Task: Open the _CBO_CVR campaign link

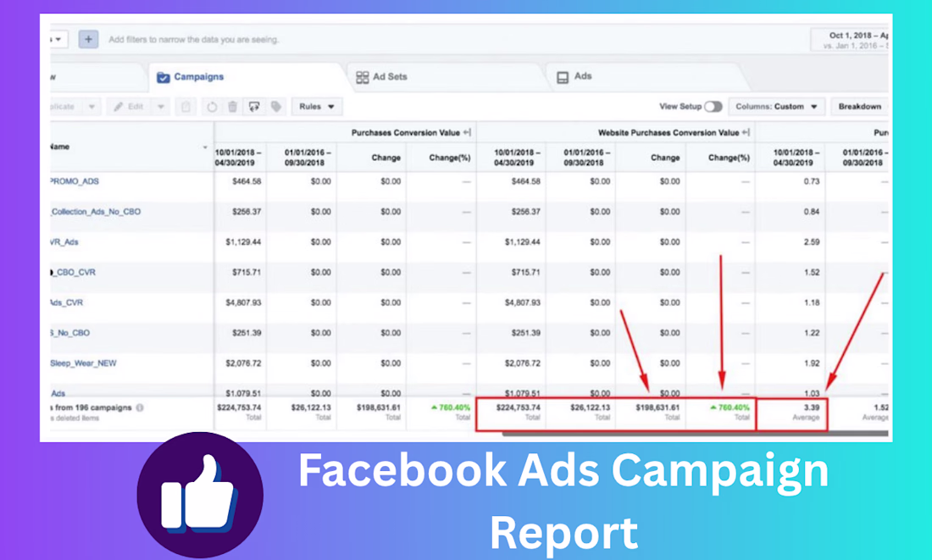Action: pyautogui.click(x=73, y=272)
